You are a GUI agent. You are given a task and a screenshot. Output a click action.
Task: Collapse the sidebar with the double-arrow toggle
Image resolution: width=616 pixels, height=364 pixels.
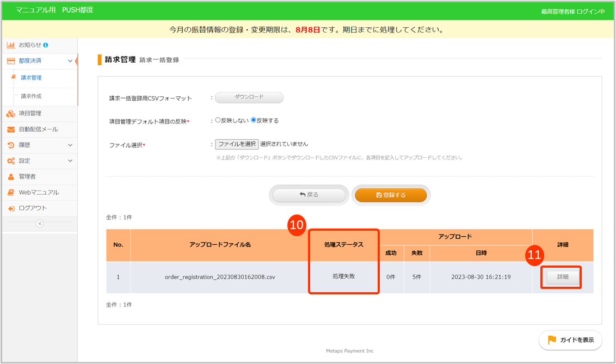coord(39,224)
